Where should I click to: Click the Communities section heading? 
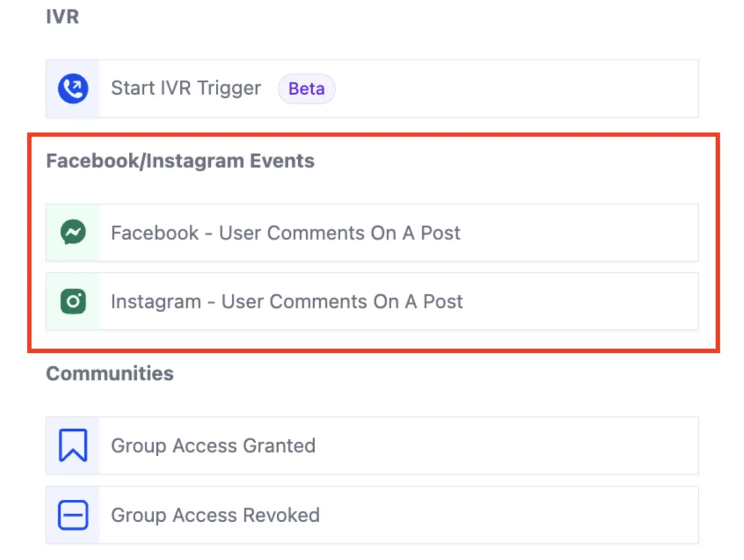click(110, 373)
